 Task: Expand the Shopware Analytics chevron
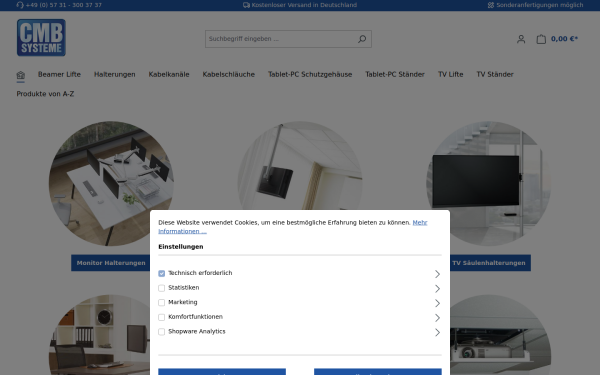coord(437,332)
